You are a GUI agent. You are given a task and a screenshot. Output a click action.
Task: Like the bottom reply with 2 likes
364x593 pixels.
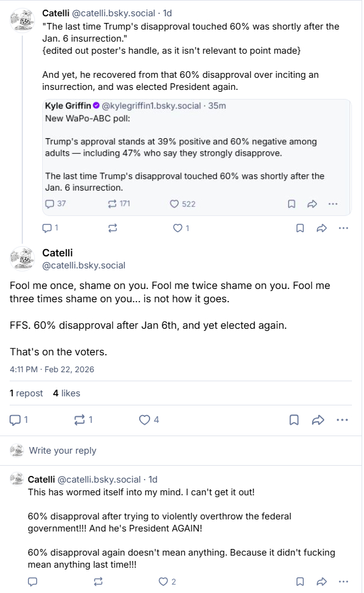(163, 582)
